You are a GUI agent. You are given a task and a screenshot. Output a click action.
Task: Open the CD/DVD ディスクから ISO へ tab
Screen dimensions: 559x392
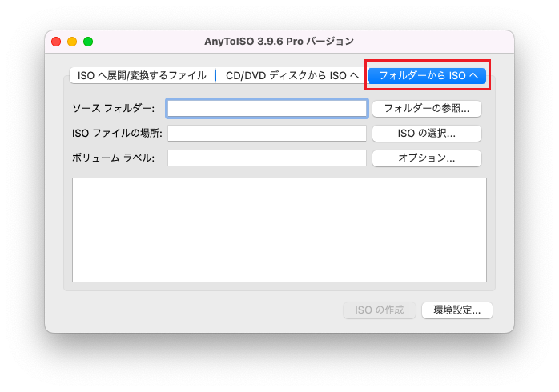click(x=292, y=75)
